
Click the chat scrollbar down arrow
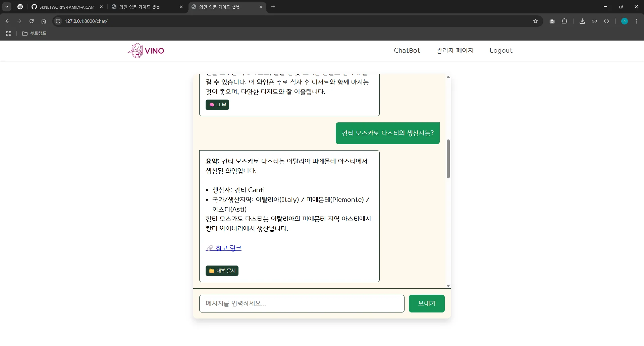448,286
